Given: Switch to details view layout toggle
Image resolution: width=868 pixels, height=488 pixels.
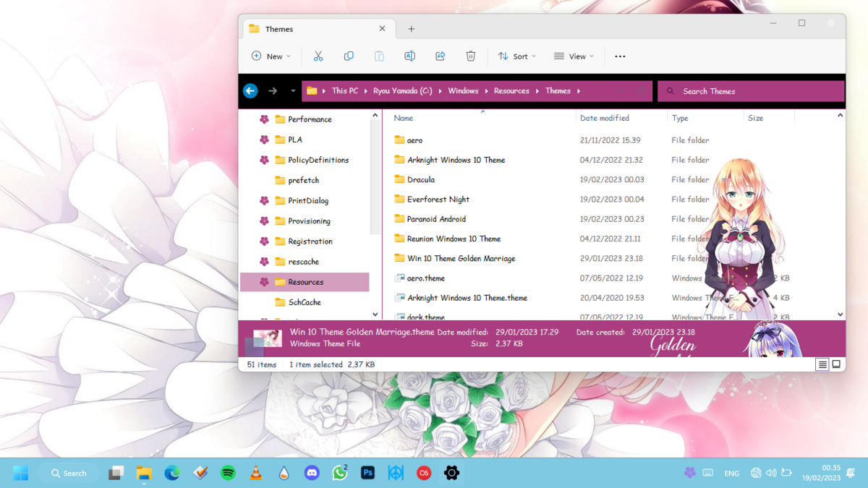Looking at the screenshot, I should [822, 364].
